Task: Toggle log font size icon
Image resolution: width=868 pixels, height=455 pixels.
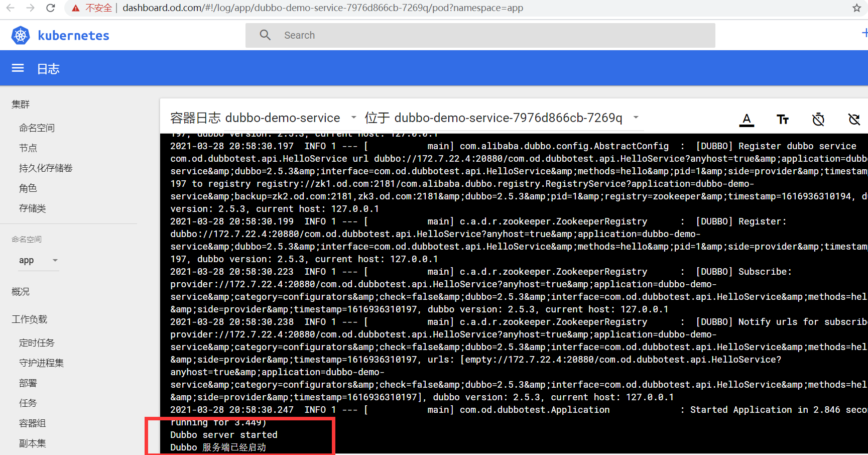Action: 783,120
